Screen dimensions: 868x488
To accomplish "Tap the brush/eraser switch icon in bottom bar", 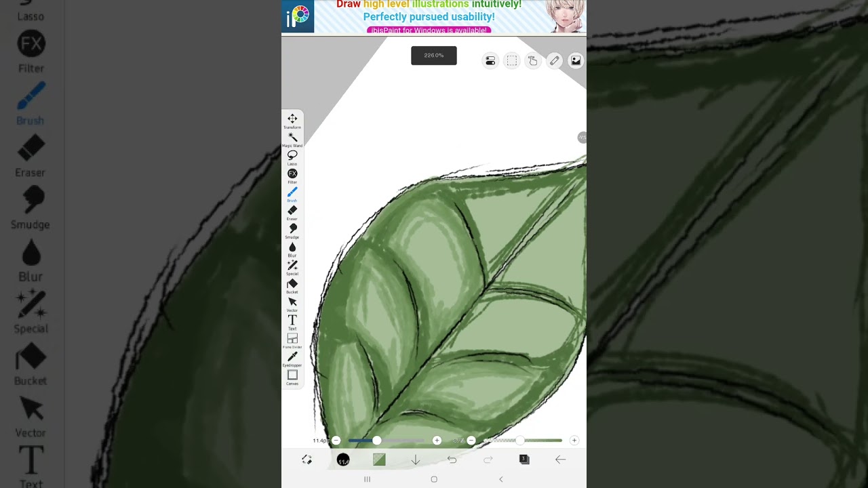I will coord(307,460).
